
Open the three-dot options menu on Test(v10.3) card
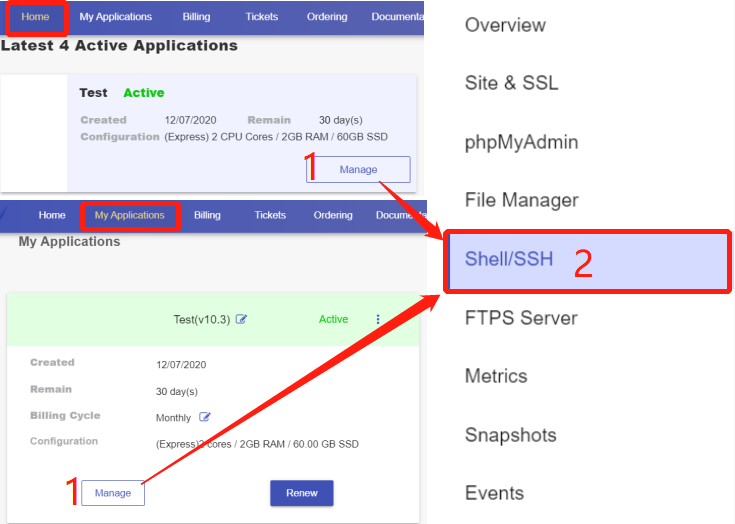click(x=378, y=320)
